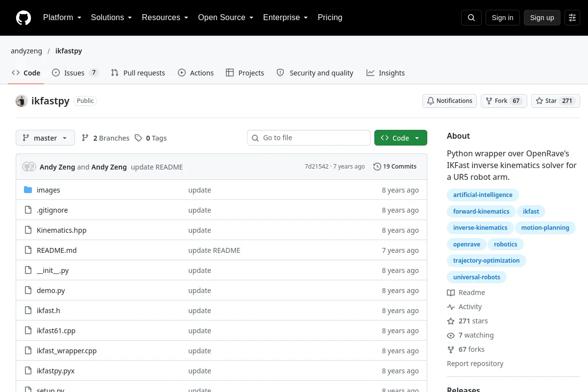Open the green Code dropdown button
The image size is (588, 392).
point(401,138)
